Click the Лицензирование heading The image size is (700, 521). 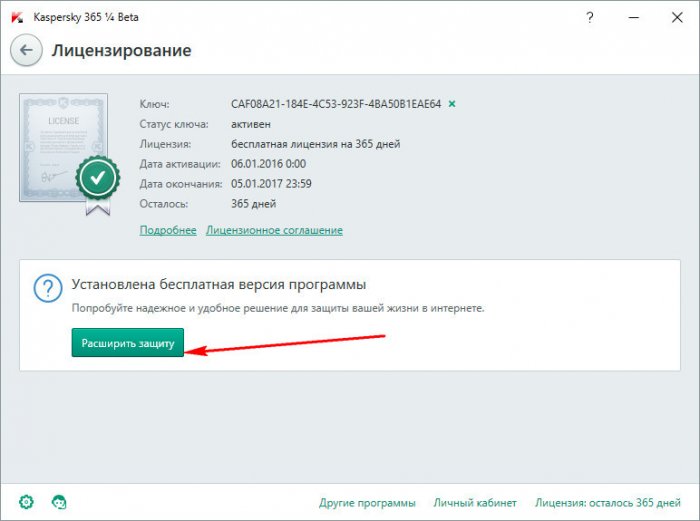[121, 50]
